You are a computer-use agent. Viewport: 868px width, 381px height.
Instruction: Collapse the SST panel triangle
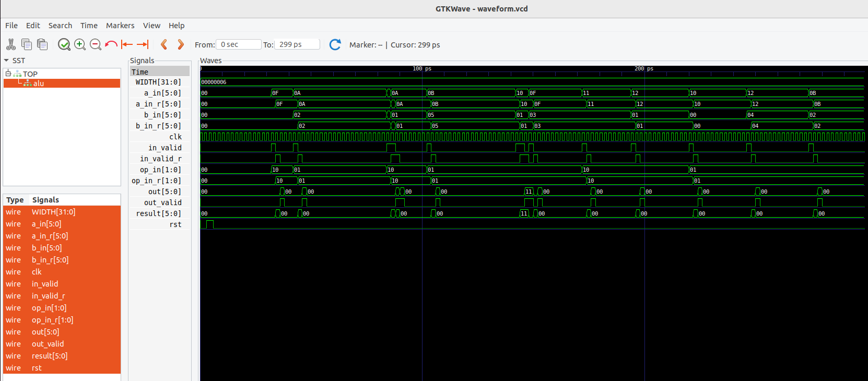(x=6, y=61)
